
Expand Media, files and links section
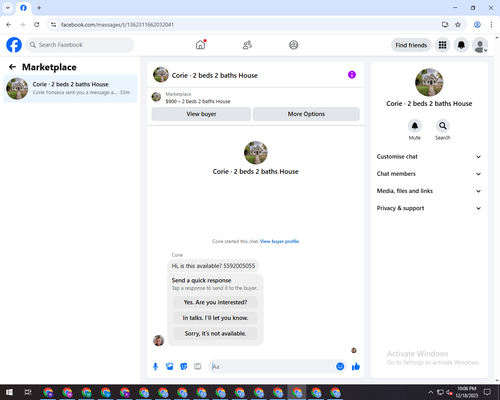(x=429, y=191)
